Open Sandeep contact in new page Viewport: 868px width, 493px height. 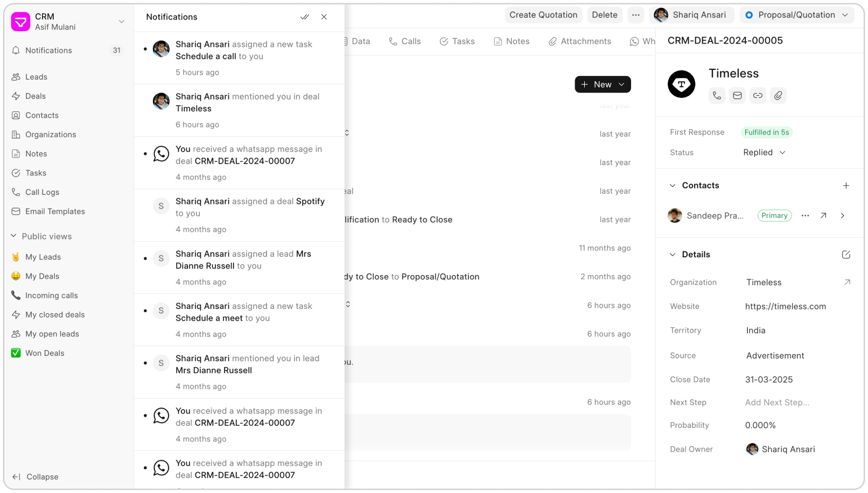[x=823, y=216]
